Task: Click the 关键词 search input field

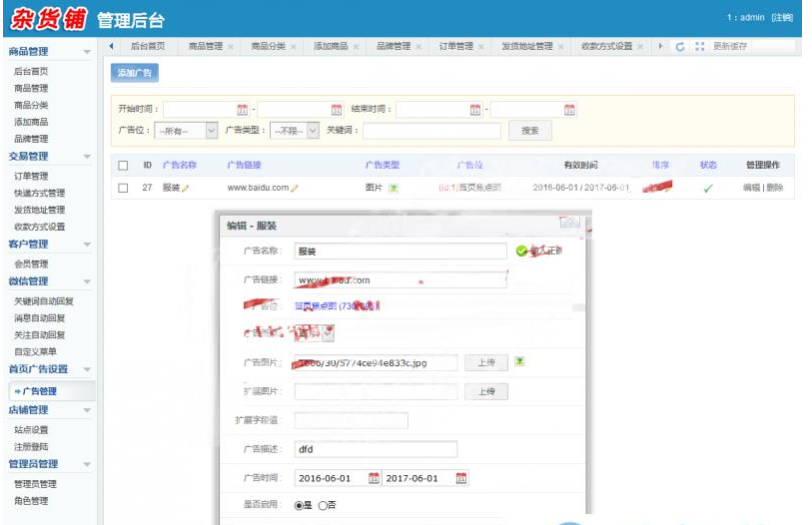Action: 430,131
